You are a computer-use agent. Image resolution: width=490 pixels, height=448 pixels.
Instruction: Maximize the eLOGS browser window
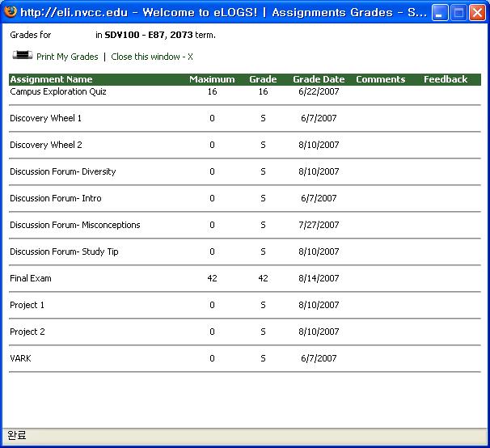(x=458, y=13)
